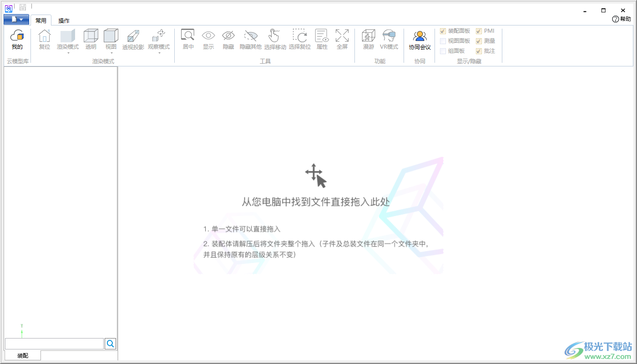Click the application logo icon at top-left
The image size is (637, 364).
click(x=9, y=8)
